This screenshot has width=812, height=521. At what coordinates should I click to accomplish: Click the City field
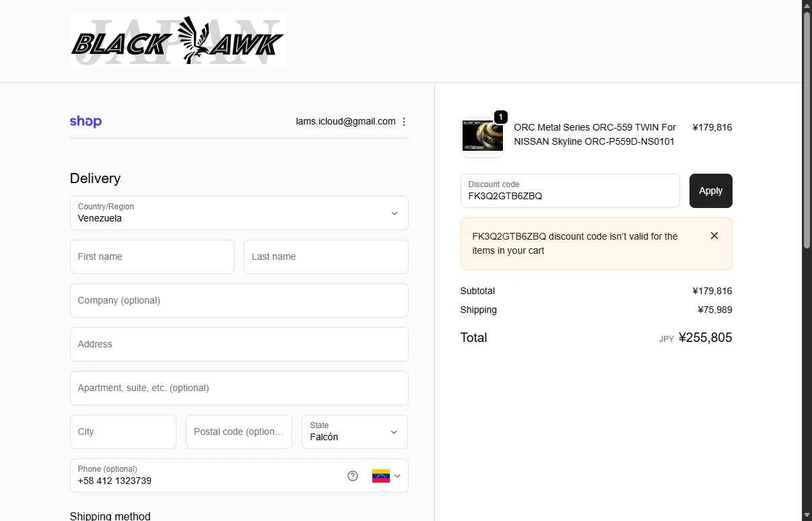pyautogui.click(x=123, y=431)
